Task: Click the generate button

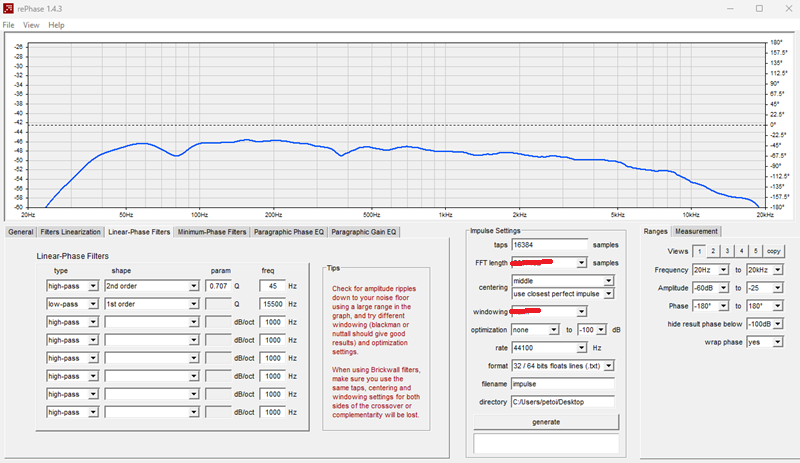Action: point(546,422)
